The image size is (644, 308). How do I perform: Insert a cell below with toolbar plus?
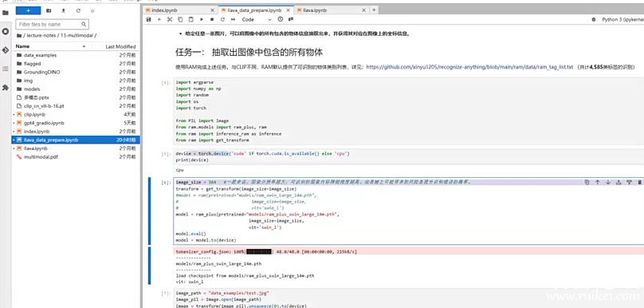point(159,19)
